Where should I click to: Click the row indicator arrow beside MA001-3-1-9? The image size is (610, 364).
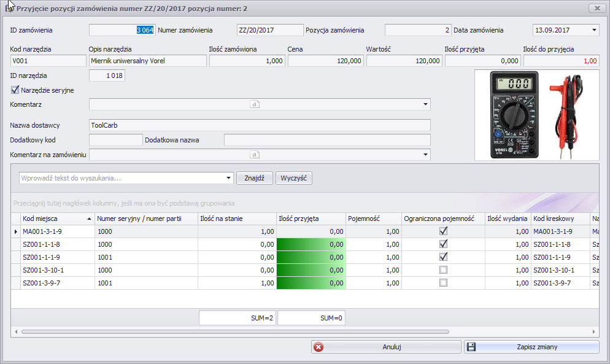16,231
